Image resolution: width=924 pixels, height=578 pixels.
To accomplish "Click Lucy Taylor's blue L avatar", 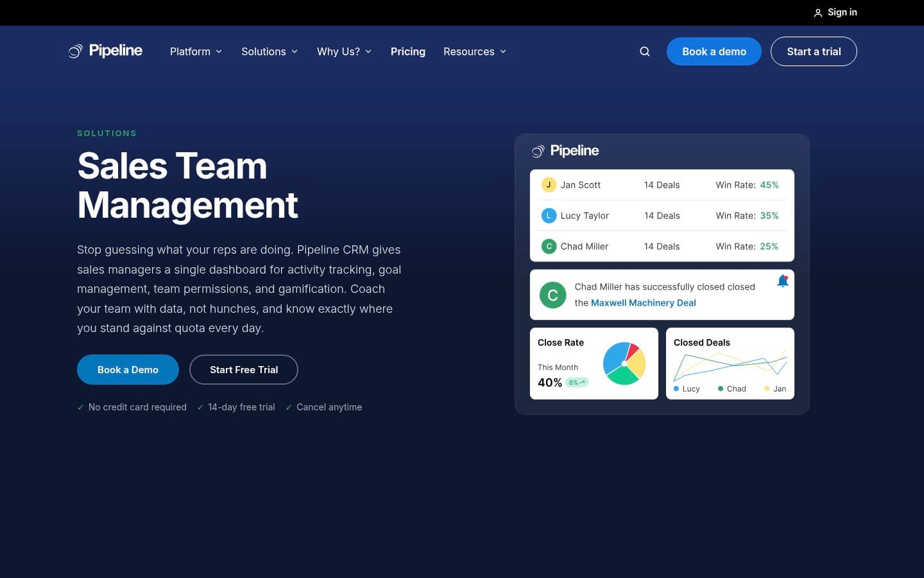I will pos(549,216).
